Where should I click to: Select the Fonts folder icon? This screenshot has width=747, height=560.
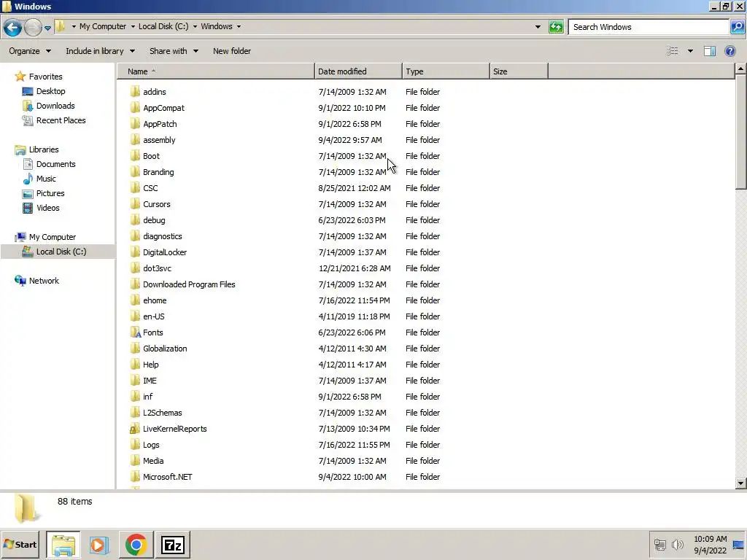(x=135, y=332)
